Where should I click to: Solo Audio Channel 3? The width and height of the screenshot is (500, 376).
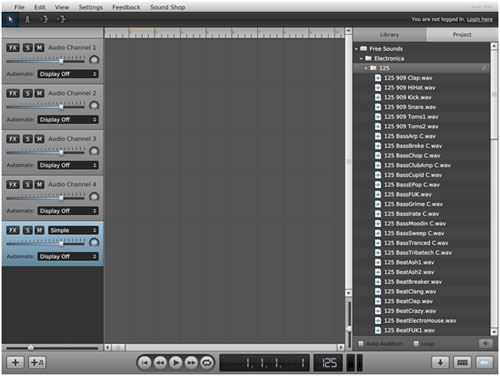[28, 139]
